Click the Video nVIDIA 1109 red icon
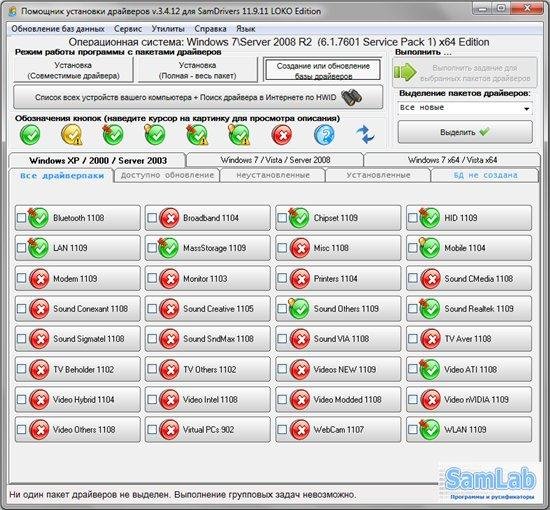This screenshot has height=510, width=550. click(x=431, y=400)
